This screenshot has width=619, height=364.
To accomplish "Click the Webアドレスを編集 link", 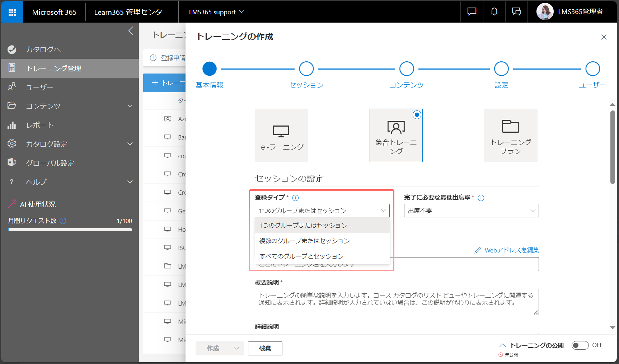I will tap(512, 250).
